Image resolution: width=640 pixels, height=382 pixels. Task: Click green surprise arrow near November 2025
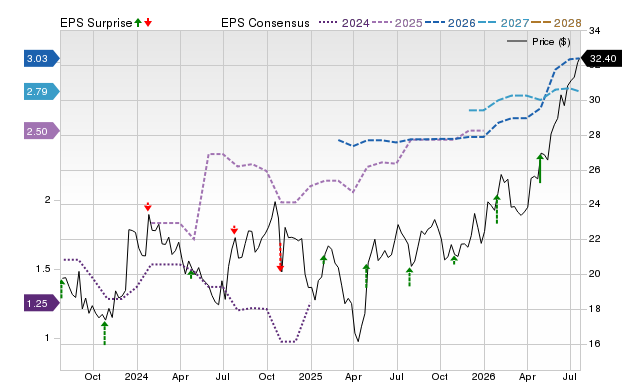454,260
